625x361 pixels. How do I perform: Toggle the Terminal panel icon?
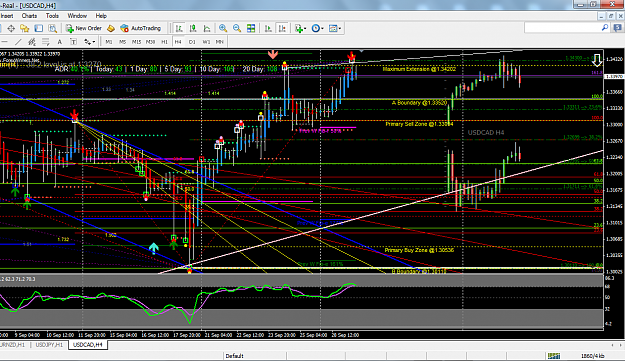(39, 28)
